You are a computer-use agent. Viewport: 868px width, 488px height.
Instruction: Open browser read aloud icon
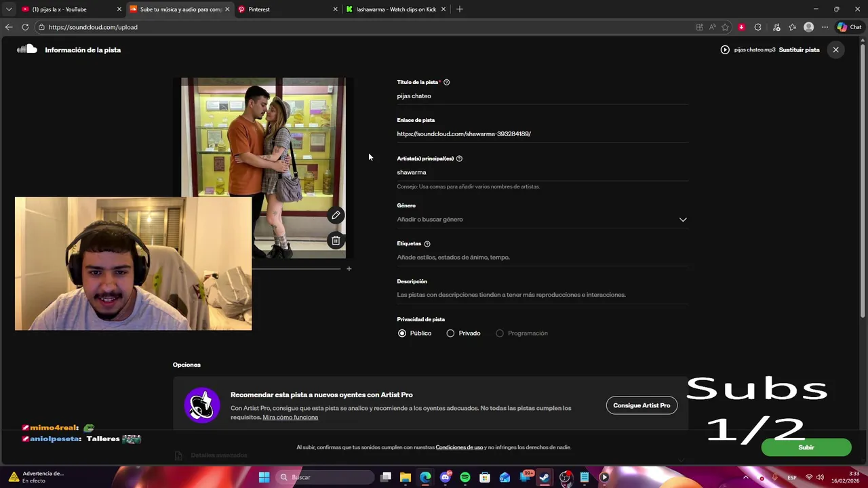(712, 27)
